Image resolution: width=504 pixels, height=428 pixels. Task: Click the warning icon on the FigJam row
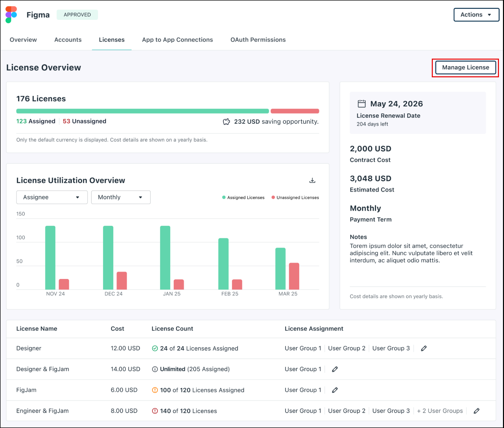click(155, 390)
